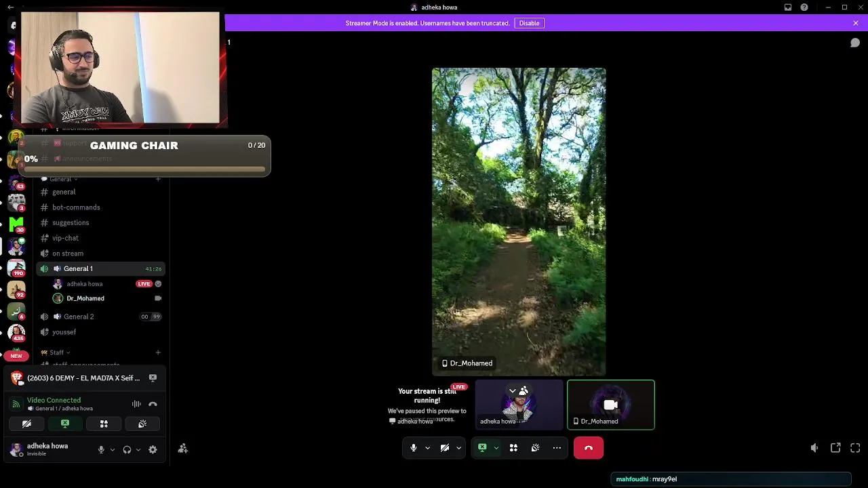This screenshot has width=868, height=488.
Task: Open Activities from the voice panel
Action: (x=104, y=424)
